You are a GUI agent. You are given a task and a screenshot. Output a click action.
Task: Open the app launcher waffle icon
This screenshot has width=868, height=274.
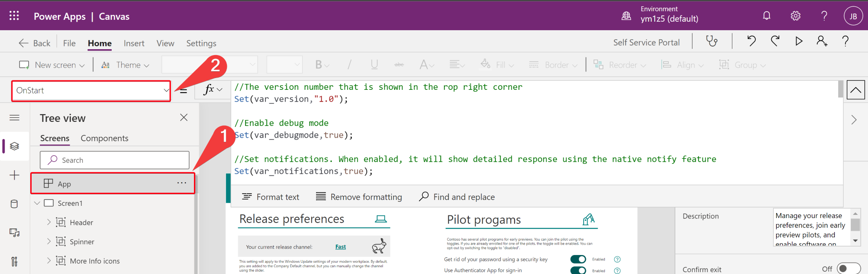(x=14, y=16)
